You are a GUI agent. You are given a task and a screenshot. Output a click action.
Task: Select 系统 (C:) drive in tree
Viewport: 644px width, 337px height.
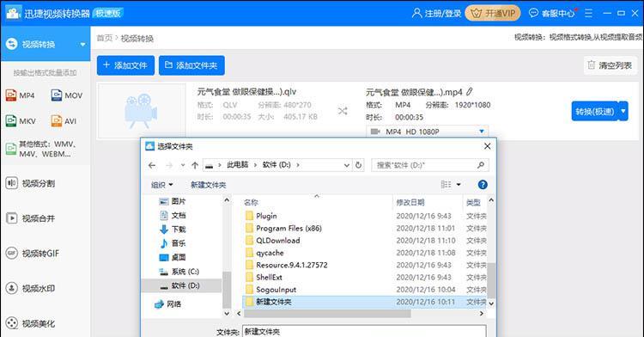pos(179,272)
